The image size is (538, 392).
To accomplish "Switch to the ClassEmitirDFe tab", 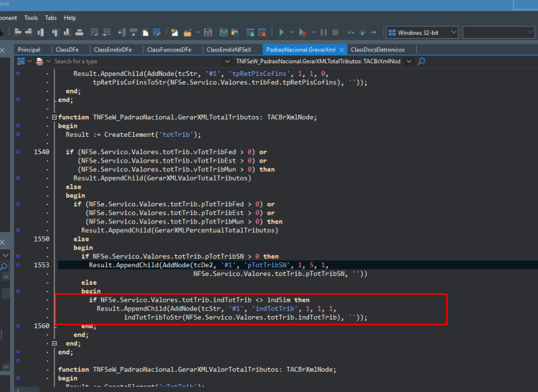I will pos(113,49).
